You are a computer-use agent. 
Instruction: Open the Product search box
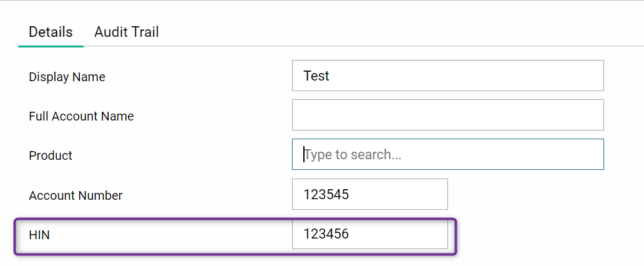coord(447,154)
